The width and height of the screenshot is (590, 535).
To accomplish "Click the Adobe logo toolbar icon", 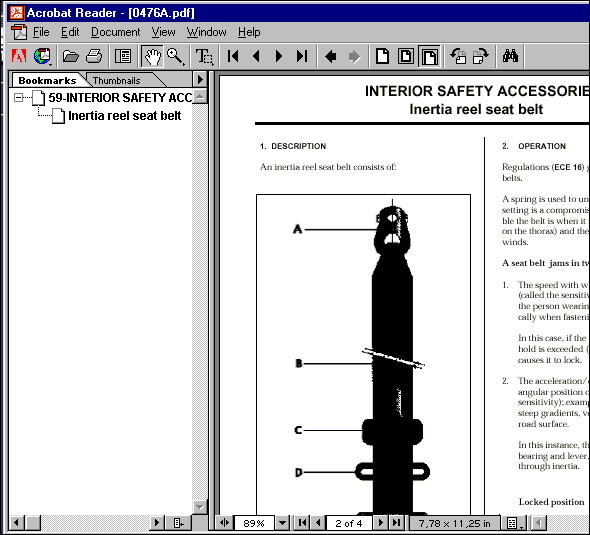I will (x=19, y=56).
